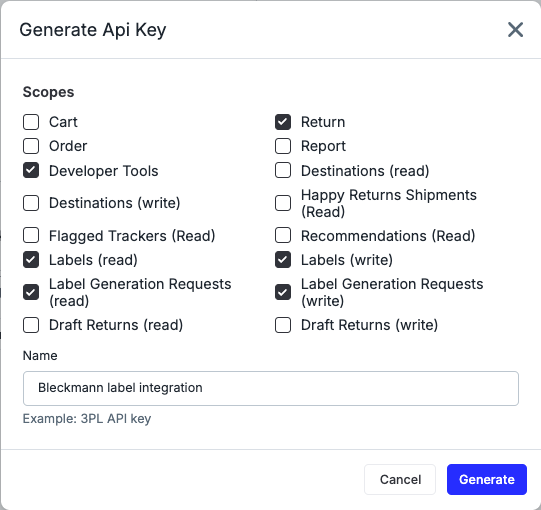Click the blue Generate button
Viewport: 541px width, 510px height.
487,479
